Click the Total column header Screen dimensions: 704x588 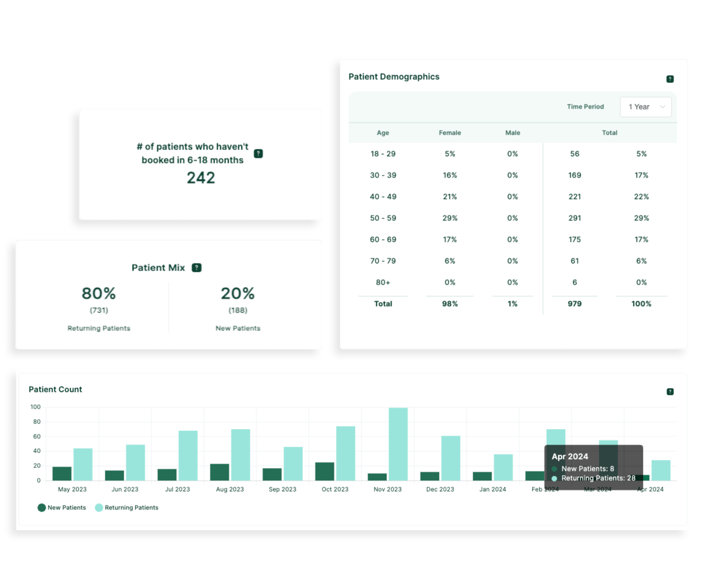[609, 133]
